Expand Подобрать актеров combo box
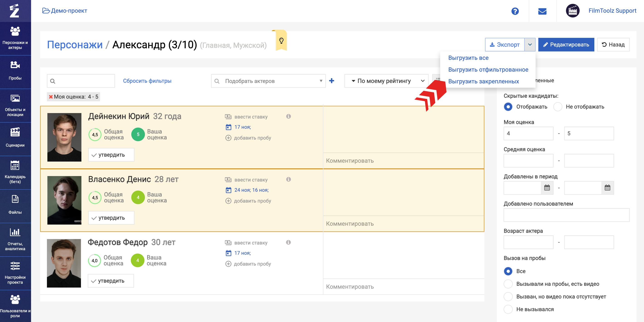Viewport: 644px width, 322px height. click(x=268, y=81)
